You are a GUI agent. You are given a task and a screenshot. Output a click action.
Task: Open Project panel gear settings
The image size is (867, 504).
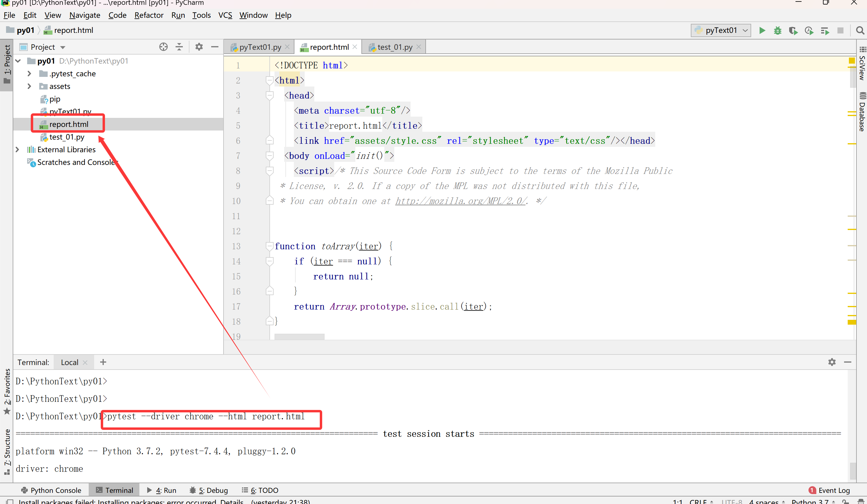pos(199,47)
